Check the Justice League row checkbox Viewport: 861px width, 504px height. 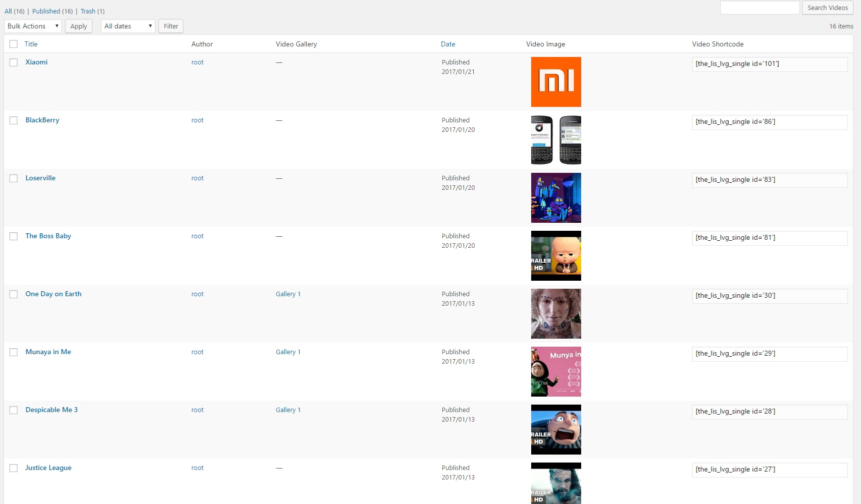[13, 468]
